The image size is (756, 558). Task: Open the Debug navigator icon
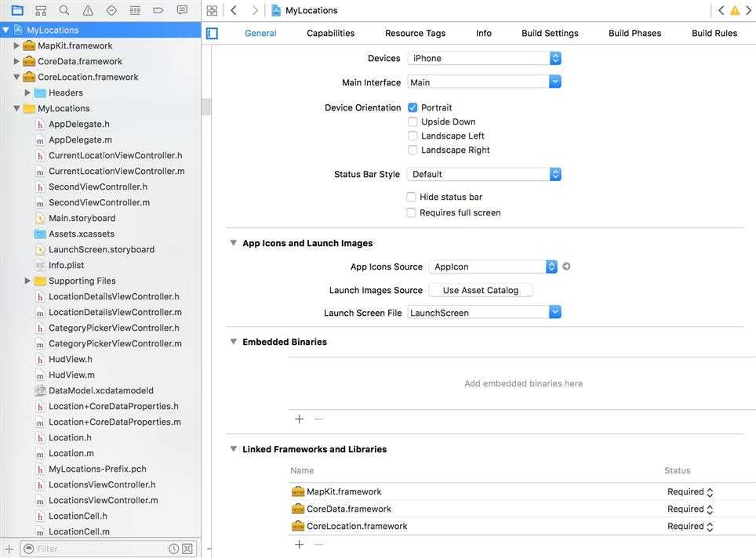135,10
